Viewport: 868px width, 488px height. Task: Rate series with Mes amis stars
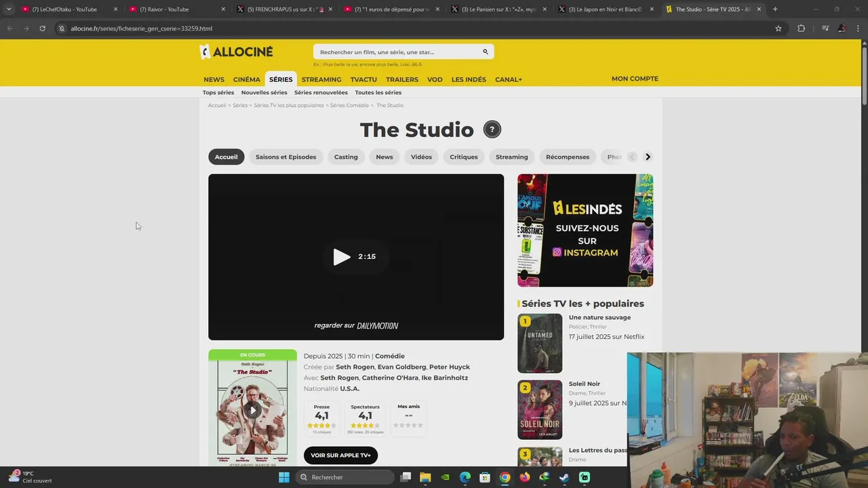pyautogui.click(x=409, y=425)
